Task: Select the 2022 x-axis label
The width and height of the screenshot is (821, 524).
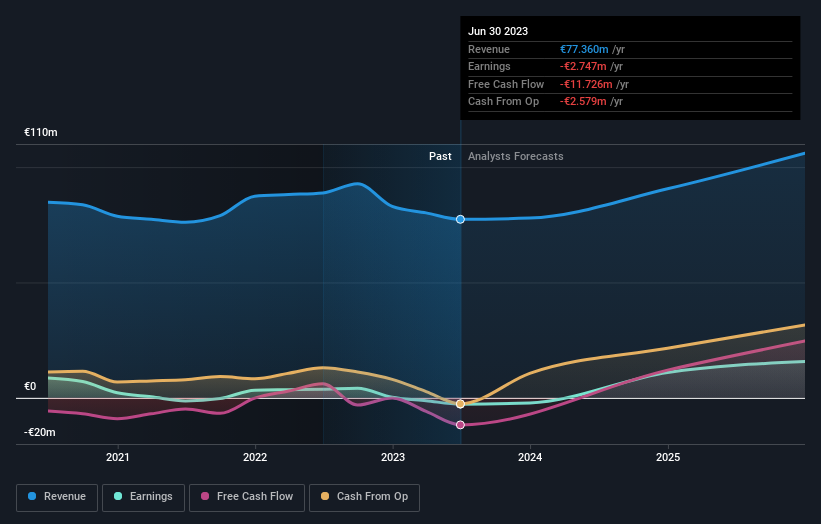Action: (255, 457)
